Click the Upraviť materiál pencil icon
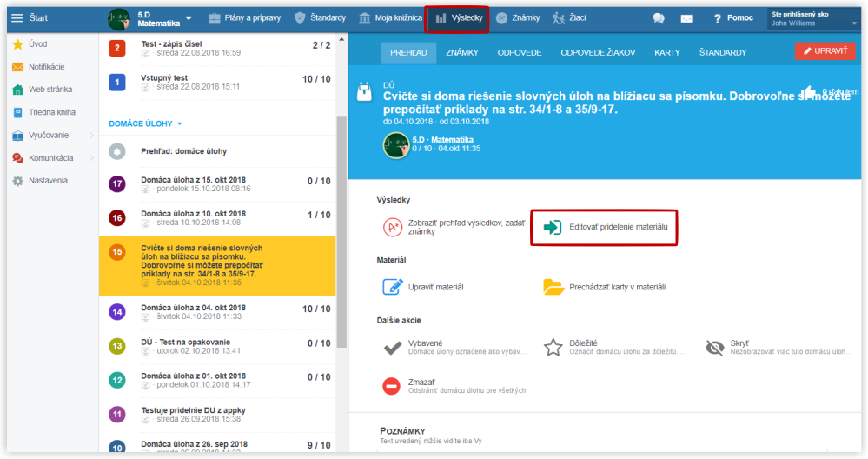868x459 pixels. coord(393,287)
